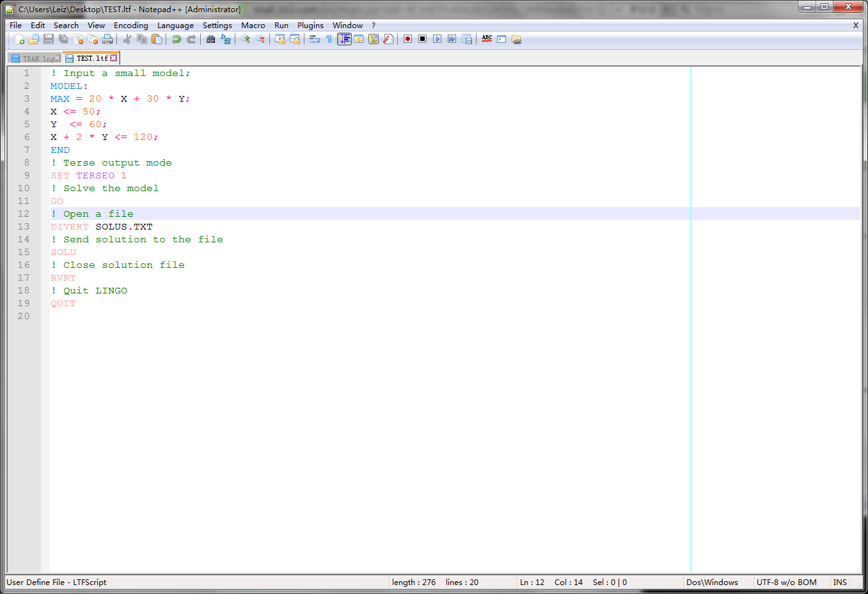Click the New file toolbar icon
Image resolution: width=868 pixels, height=594 pixels.
tap(19, 40)
